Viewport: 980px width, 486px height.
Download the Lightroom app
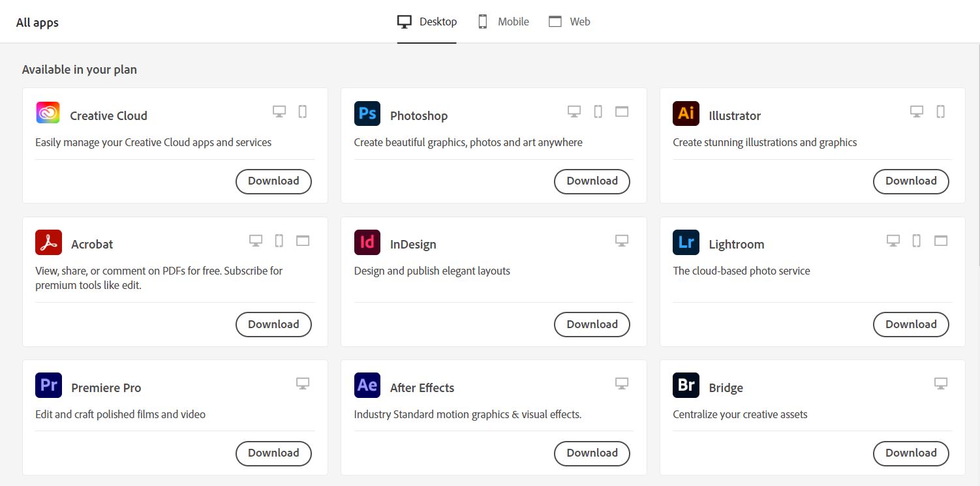coord(910,324)
